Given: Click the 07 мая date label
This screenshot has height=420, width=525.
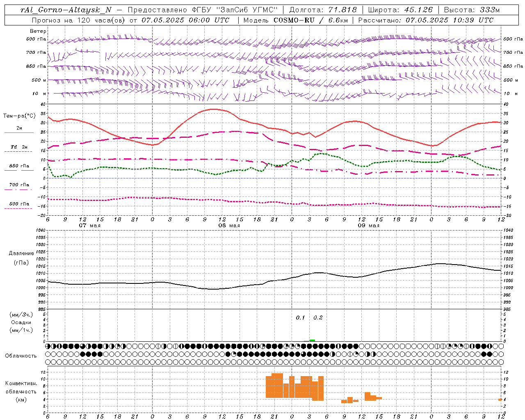Looking at the screenshot, I should [89, 226].
